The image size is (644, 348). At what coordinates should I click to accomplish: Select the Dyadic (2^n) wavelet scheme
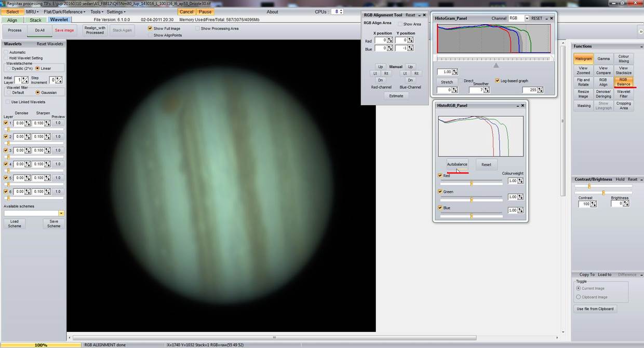point(8,68)
